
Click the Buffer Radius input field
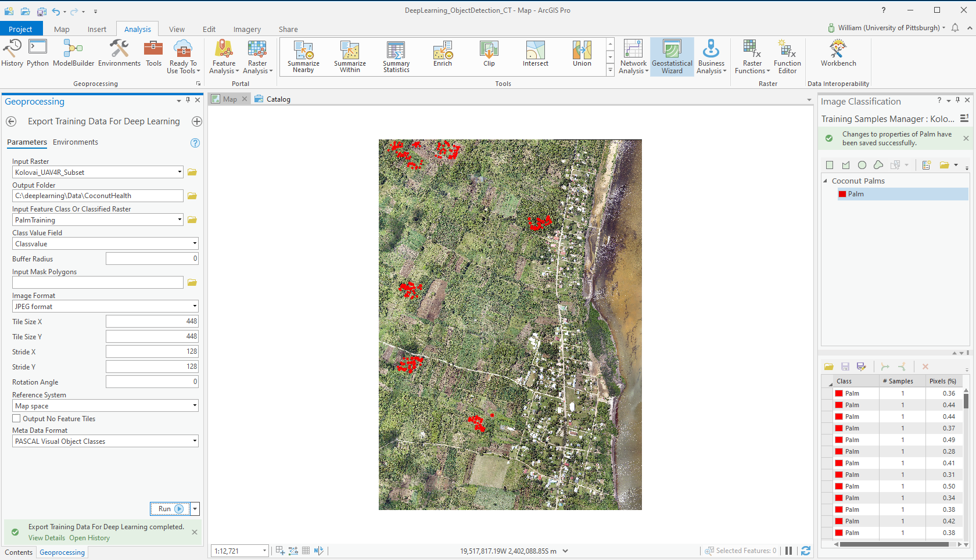tap(152, 259)
